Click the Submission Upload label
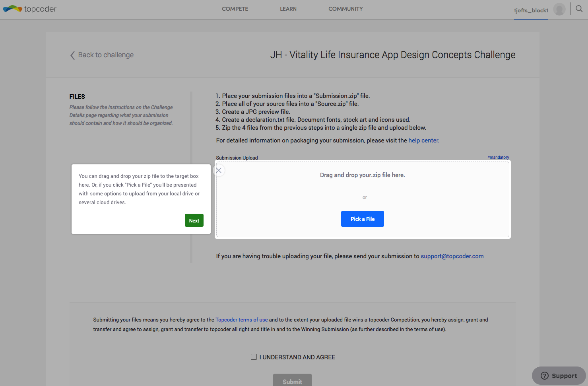This screenshot has width=588, height=386. pyautogui.click(x=237, y=158)
